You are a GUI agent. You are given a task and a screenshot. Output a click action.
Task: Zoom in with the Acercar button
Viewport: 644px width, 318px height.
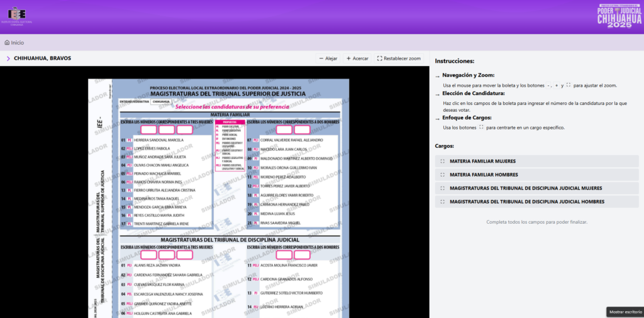pyautogui.click(x=357, y=58)
